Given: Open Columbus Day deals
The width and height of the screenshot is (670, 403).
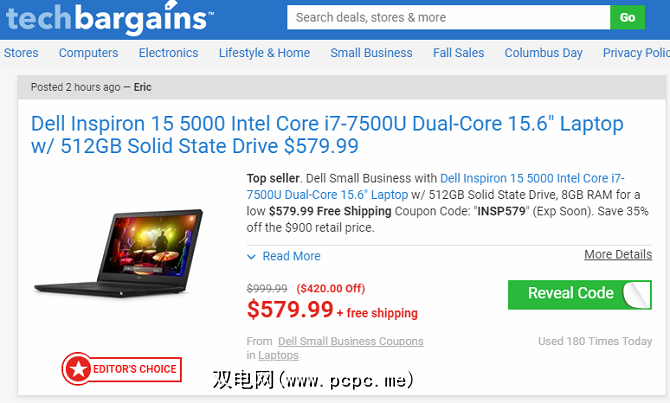Looking at the screenshot, I should pyautogui.click(x=544, y=53).
